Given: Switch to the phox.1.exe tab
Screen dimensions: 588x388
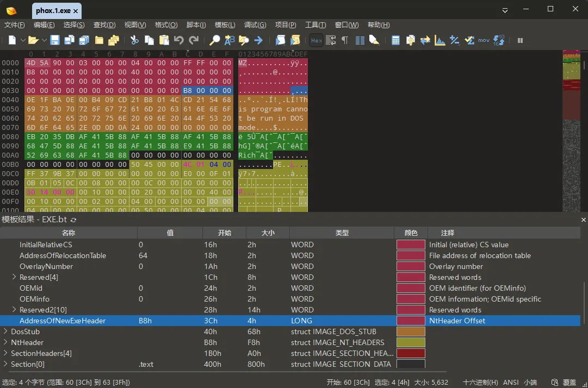Looking at the screenshot, I should coord(57,11).
